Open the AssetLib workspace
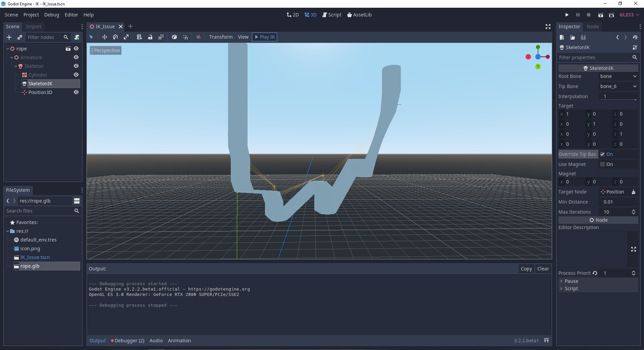The width and height of the screenshot is (644, 350). (359, 15)
